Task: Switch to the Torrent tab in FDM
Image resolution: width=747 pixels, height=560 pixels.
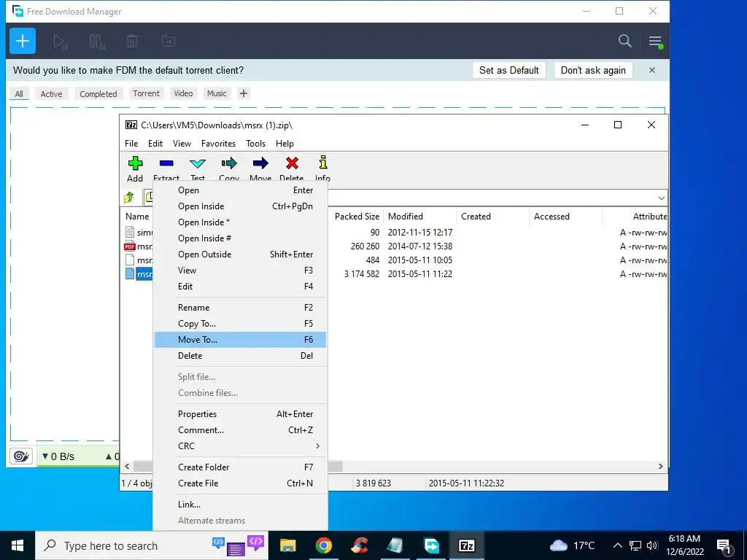Action: point(146,93)
